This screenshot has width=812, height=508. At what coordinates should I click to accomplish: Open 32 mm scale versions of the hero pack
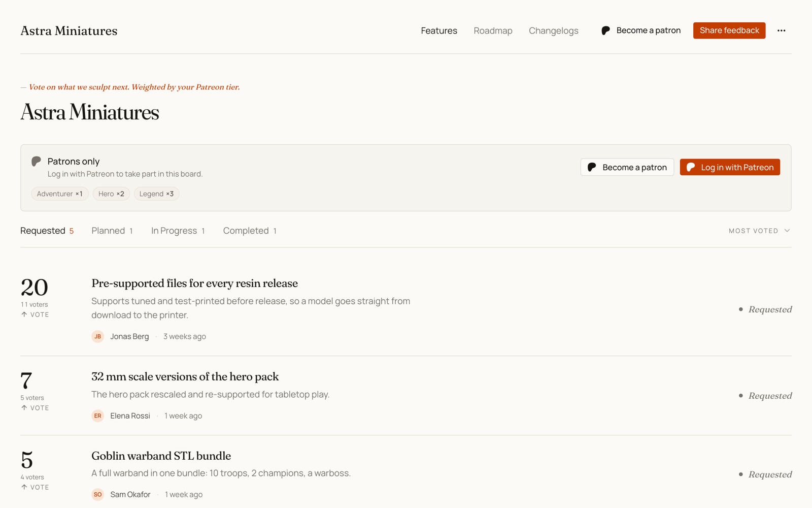(185, 376)
